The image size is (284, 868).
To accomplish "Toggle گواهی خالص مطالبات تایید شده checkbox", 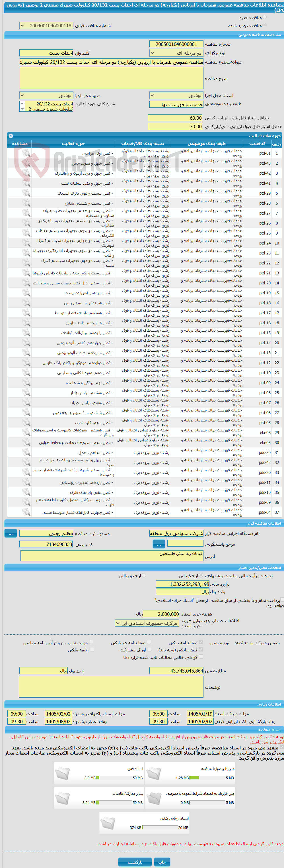I will point(201,656).
